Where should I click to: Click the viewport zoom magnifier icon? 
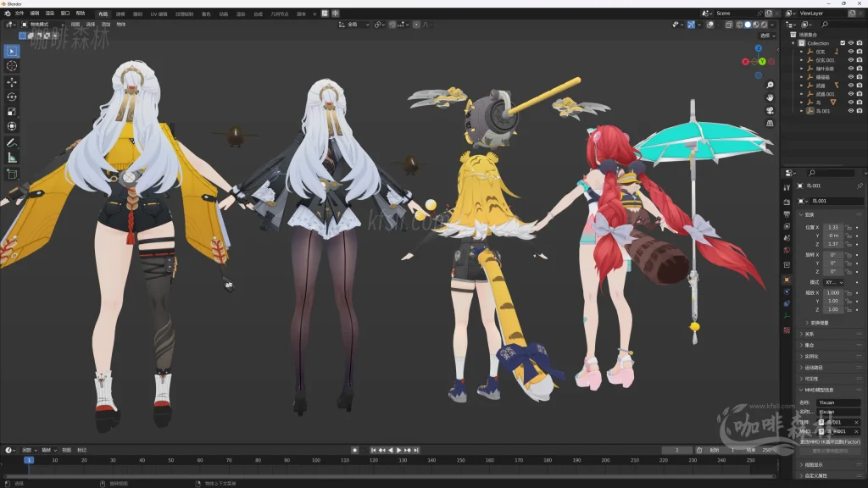tap(770, 86)
